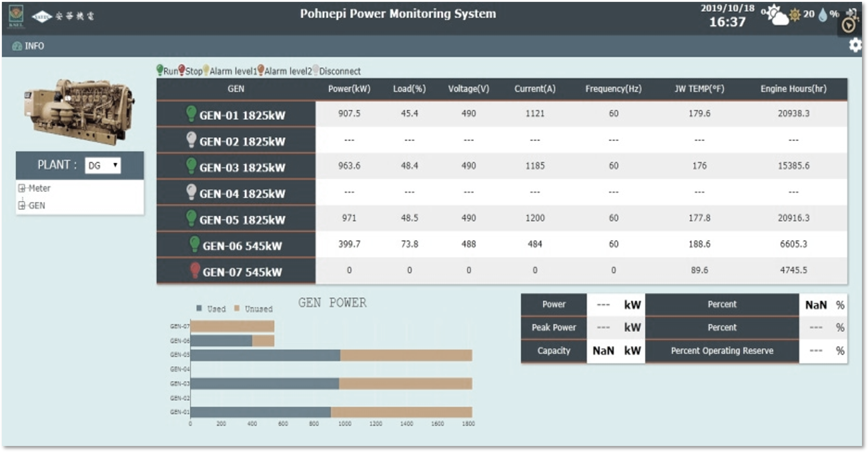Click GEN-01 green run status bulb

[x=191, y=114]
